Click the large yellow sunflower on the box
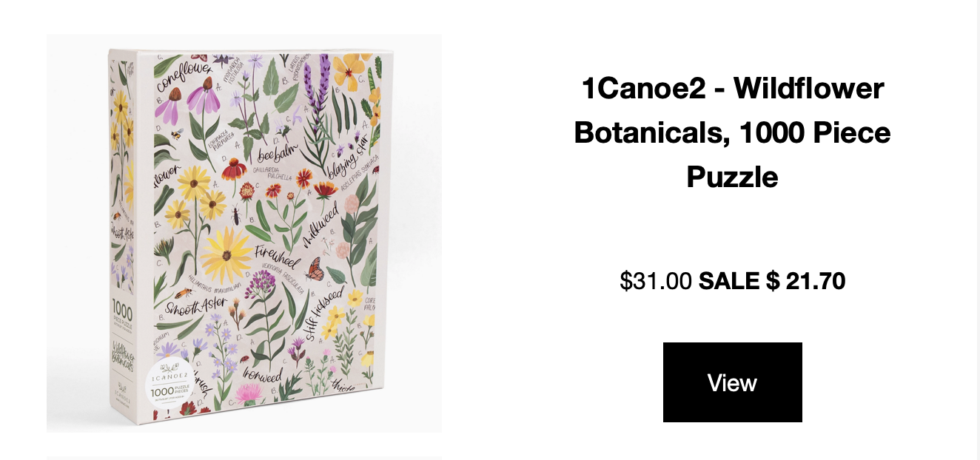This screenshot has width=980, height=460. click(226, 255)
